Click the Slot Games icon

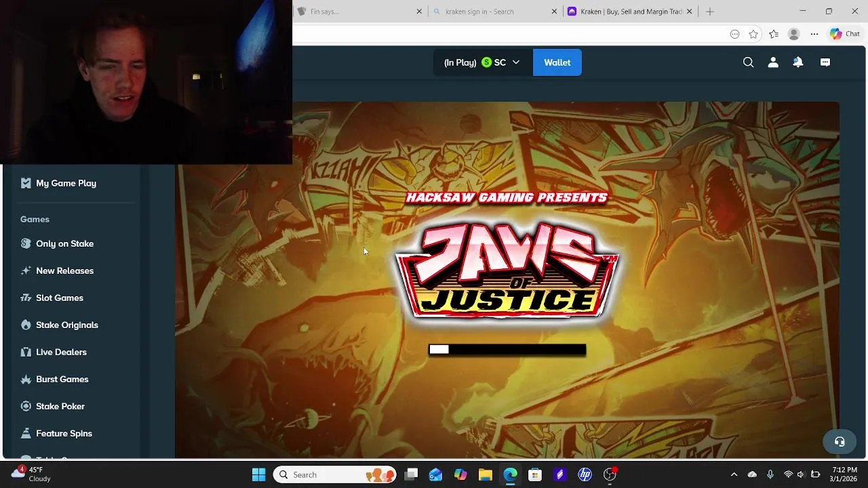pos(26,298)
